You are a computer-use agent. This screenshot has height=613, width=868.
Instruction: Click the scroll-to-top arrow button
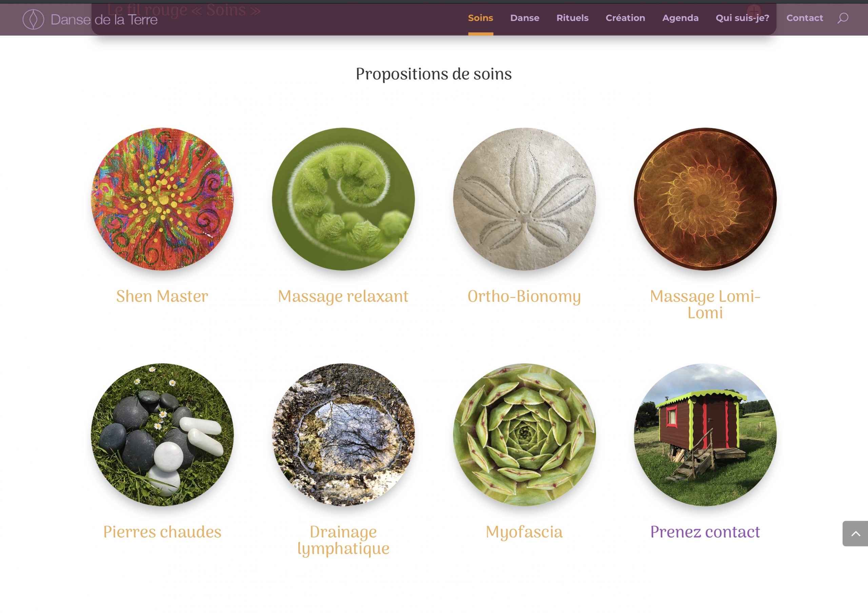pos(855,533)
